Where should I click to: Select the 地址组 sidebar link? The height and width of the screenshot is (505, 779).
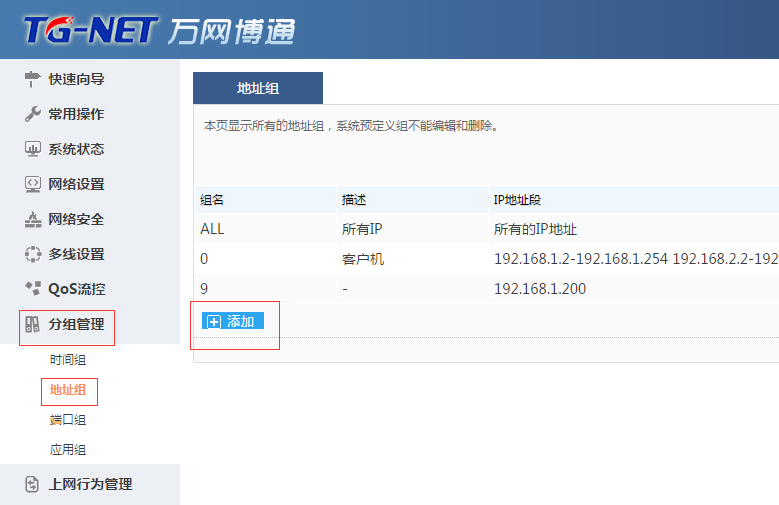point(68,390)
